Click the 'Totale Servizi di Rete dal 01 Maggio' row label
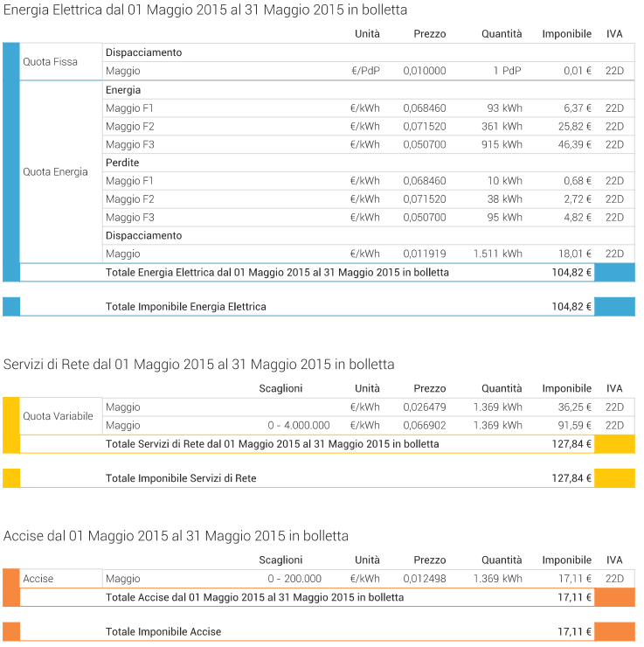The image size is (644, 647). 272,444
